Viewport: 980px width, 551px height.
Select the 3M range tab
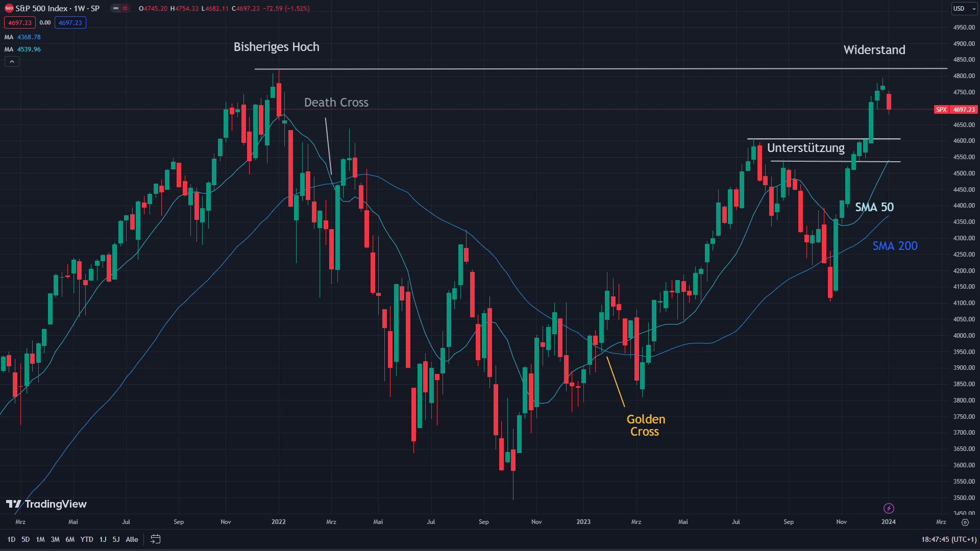(x=55, y=539)
